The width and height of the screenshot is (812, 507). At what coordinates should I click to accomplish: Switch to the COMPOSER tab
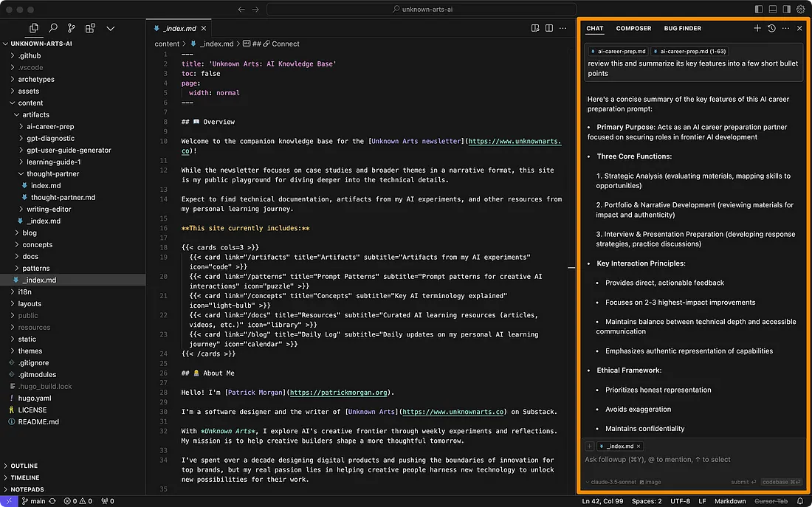click(x=633, y=28)
